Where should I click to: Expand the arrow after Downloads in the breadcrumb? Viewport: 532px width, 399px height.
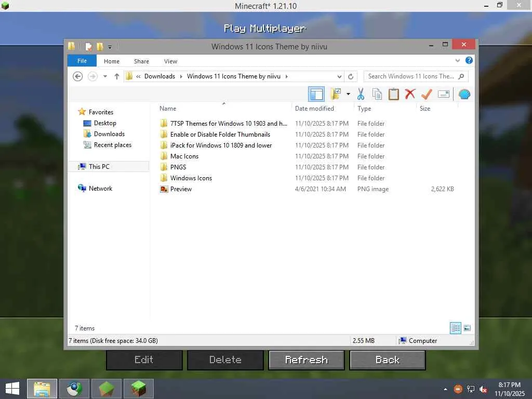tap(181, 77)
